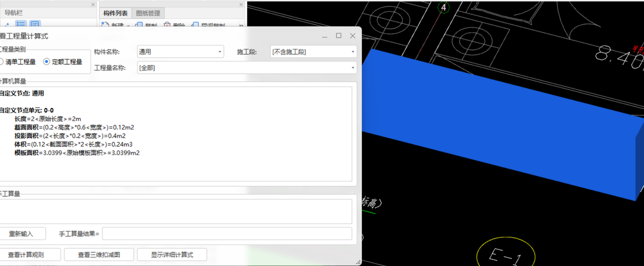This screenshot has width=644, height=266.
Task: Click the 自定义节点单元: 0-0 heading
Action: [27, 110]
